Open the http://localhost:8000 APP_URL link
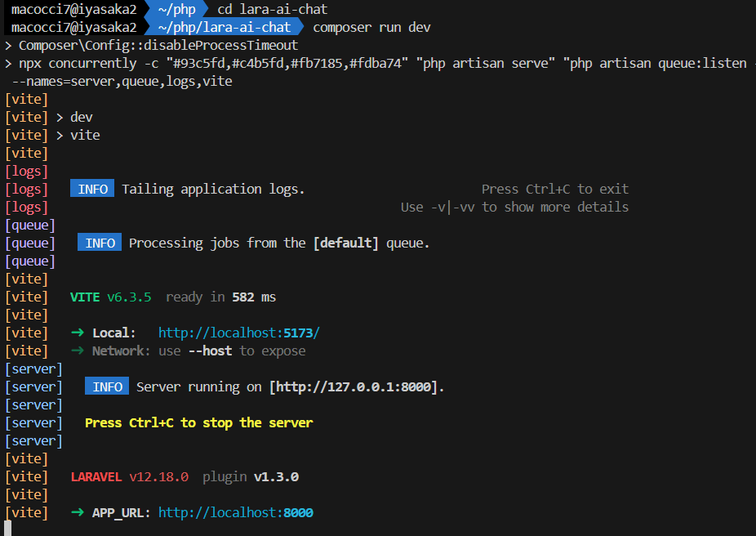The width and height of the screenshot is (756, 536). click(235, 513)
